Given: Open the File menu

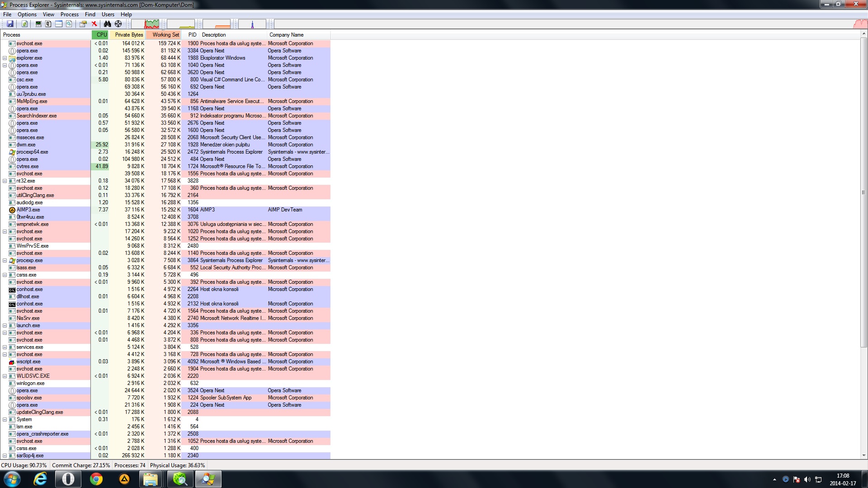Looking at the screenshot, I should pyautogui.click(x=7, y=14).
